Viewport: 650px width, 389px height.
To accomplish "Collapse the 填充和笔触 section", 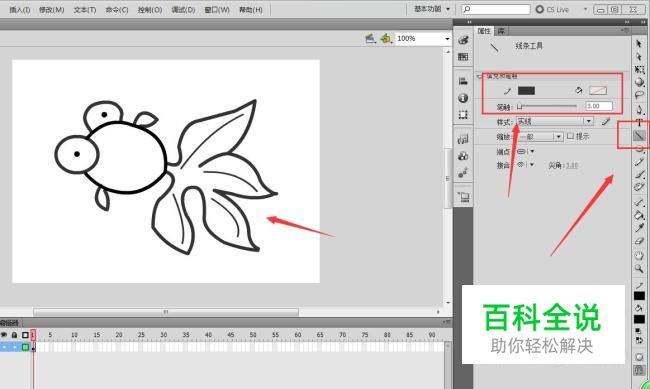I will [480, 76].
